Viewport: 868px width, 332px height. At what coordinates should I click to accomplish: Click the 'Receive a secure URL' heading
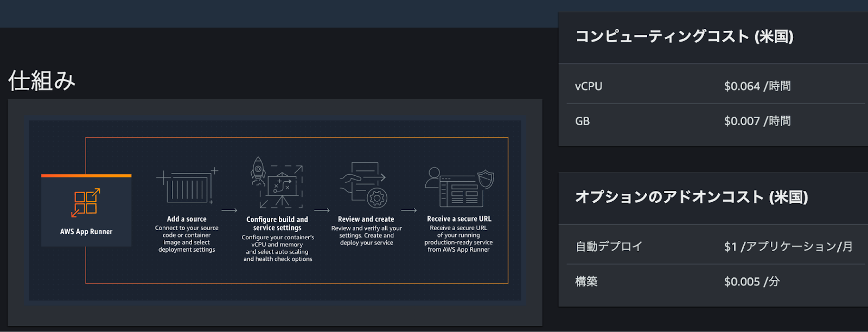[x=459, y=219]
